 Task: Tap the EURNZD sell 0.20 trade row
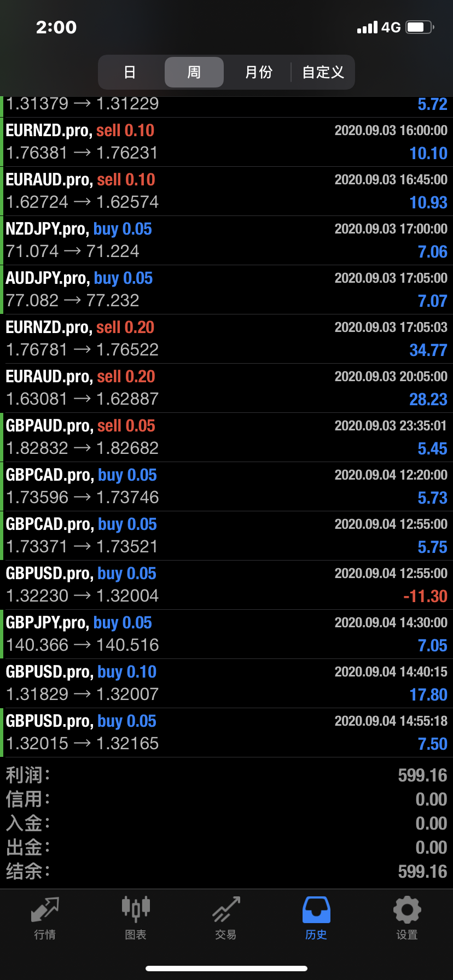226,339
